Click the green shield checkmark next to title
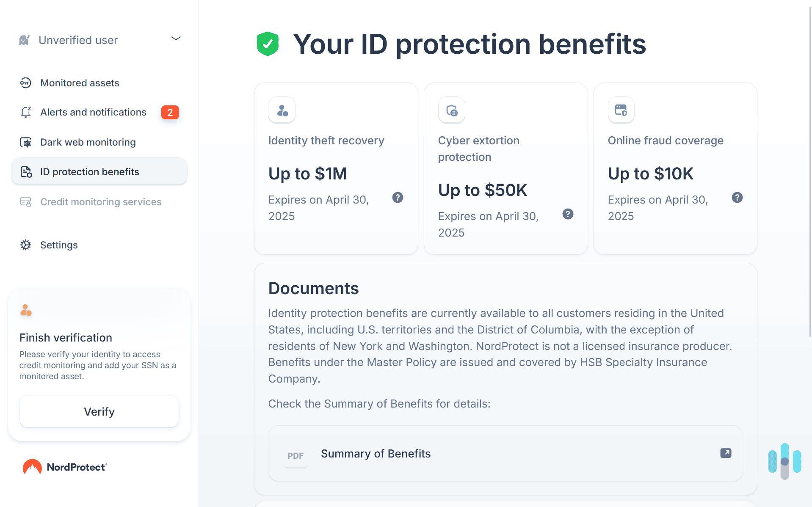 tap(268, 44)
